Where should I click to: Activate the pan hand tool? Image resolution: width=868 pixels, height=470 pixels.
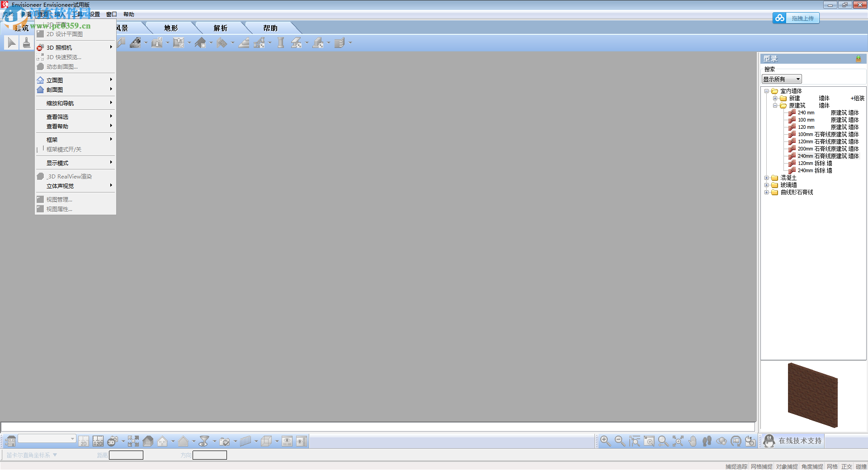click(692, 441)
